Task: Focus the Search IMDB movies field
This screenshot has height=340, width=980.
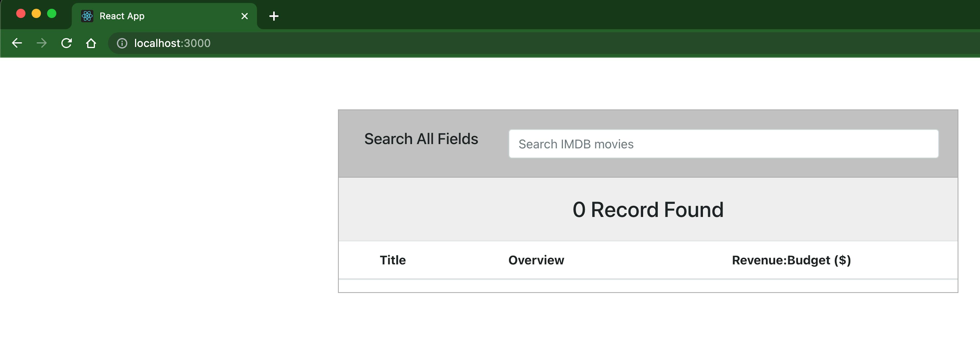Action: 723,144
